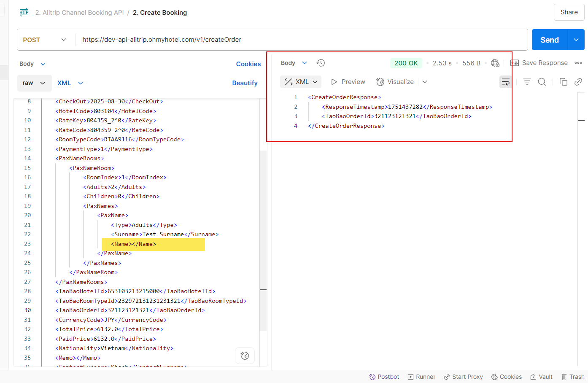Open the POST method dropdown

45,40
